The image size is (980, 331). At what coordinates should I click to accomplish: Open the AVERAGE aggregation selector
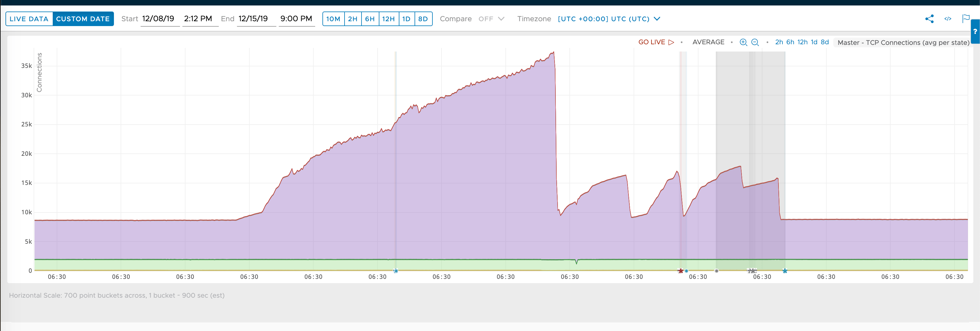click(x=708, y=42)
